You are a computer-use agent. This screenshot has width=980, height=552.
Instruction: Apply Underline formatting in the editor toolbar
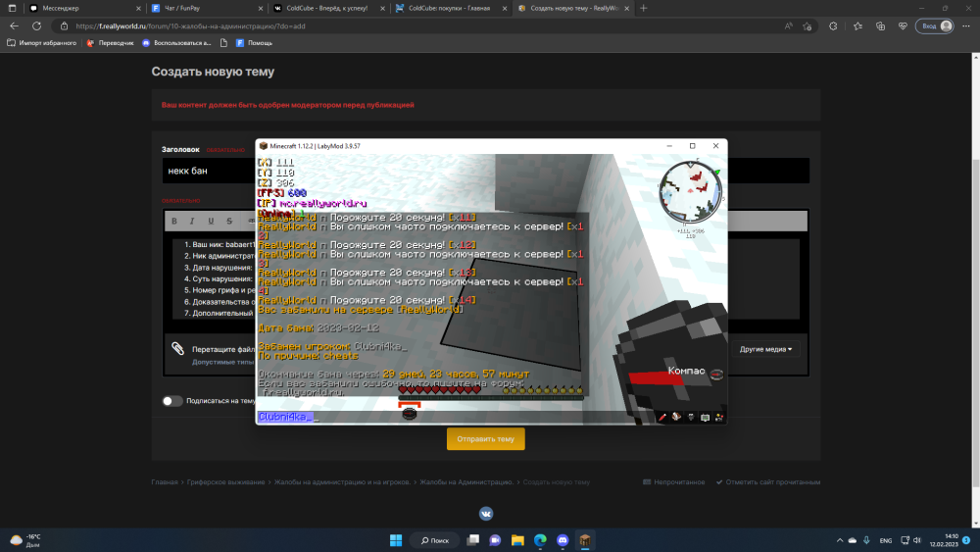[x=211, y=221]
